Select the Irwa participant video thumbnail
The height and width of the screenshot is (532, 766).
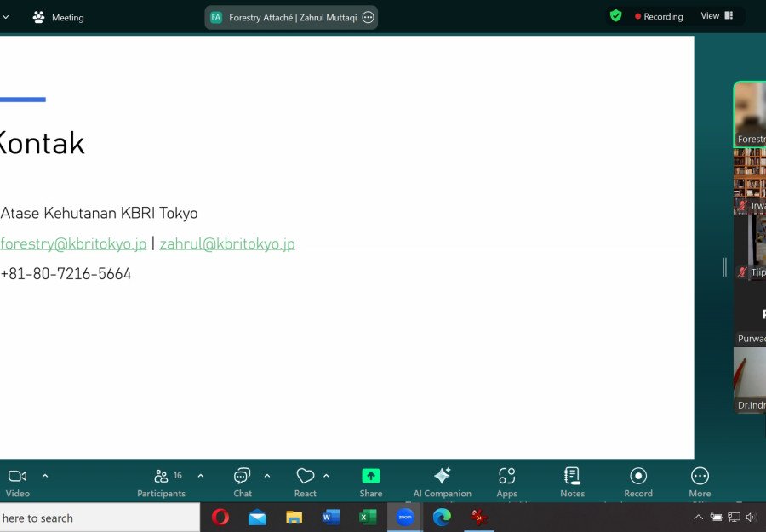[x=750, y=181]
